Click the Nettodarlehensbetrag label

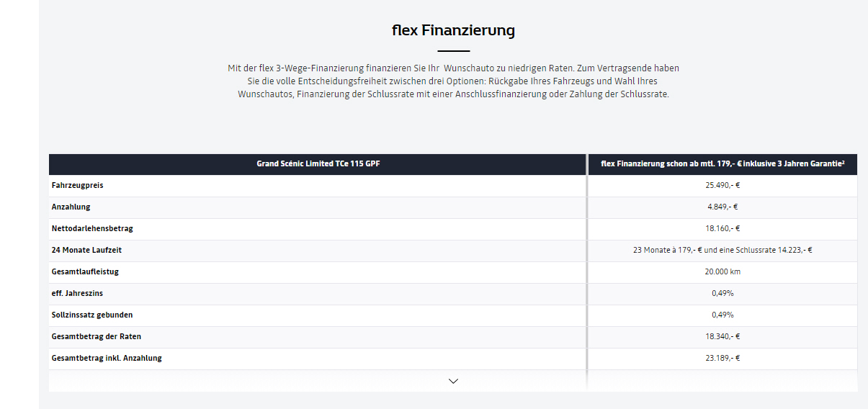tap(92, 228)
